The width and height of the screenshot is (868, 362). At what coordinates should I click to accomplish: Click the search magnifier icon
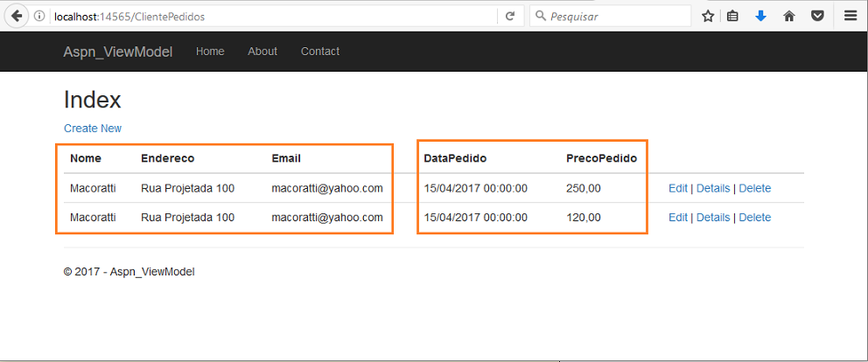[541, 17]
